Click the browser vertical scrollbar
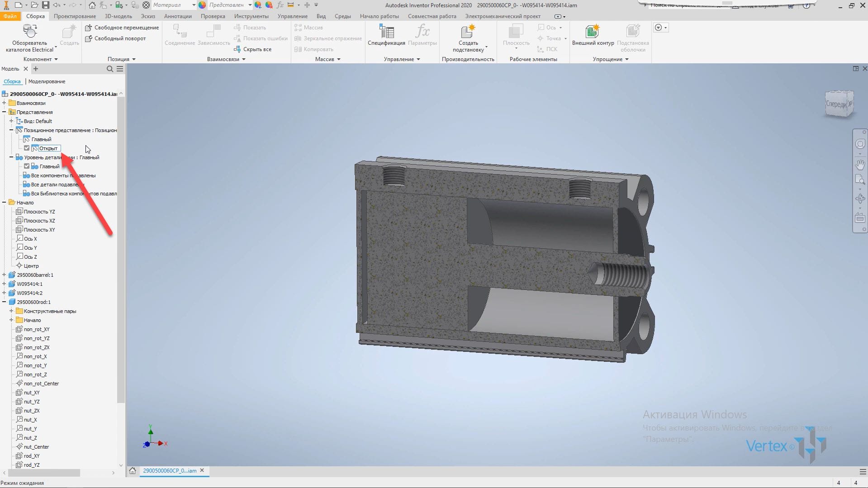 [x=121, y=249]
